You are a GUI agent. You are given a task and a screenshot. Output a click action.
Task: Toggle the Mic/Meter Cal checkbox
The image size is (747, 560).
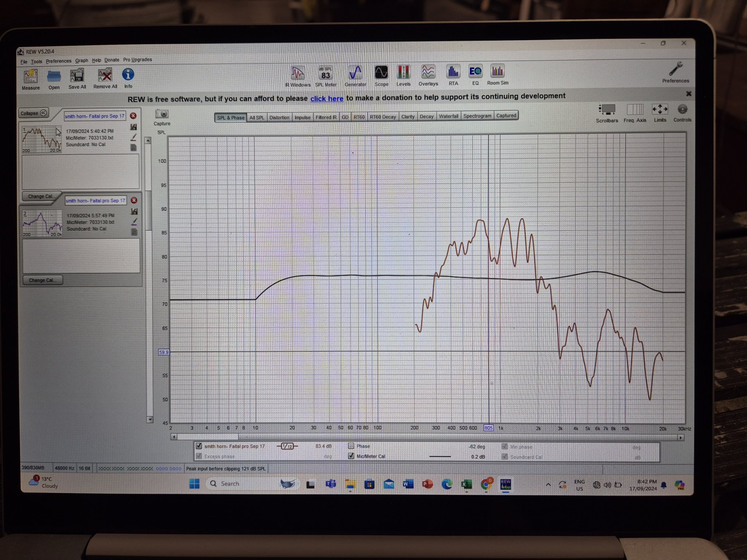pos(351,456)
